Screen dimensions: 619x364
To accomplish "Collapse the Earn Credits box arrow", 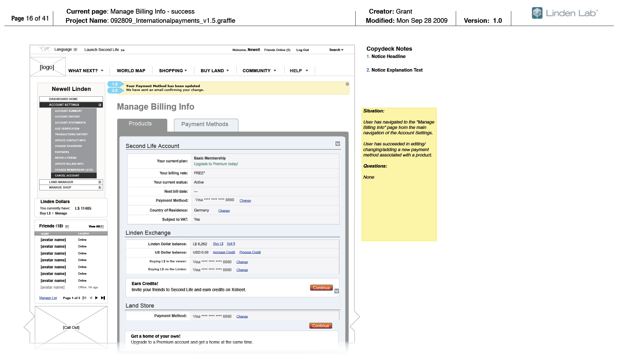I will coord(337,291).
